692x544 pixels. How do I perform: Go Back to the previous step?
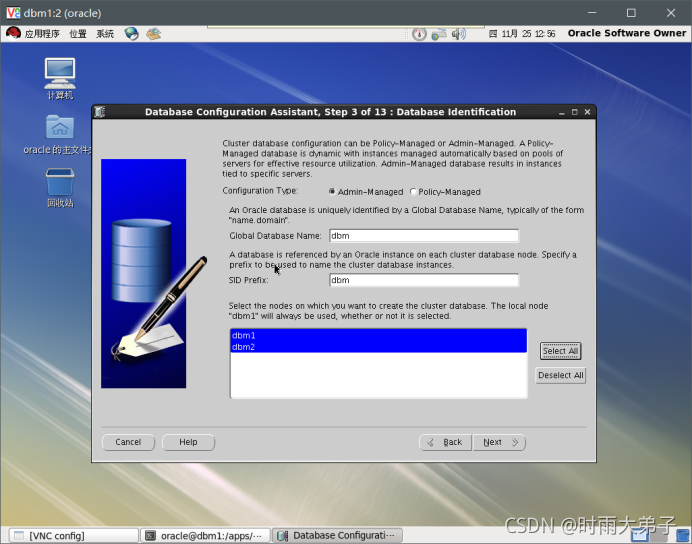click(446, 443)
